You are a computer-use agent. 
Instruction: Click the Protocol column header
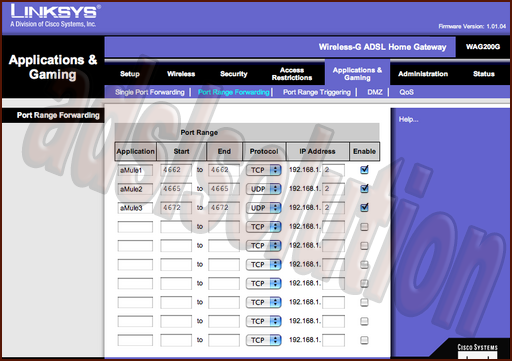click(x=264, y=151)
